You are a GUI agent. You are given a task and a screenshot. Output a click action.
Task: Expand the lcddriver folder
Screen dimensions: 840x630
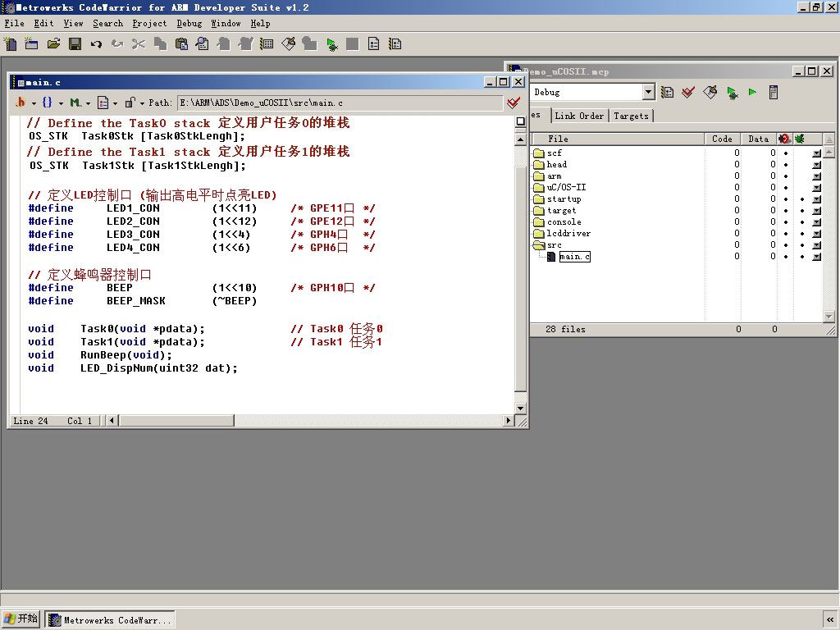tap(538, 234)
